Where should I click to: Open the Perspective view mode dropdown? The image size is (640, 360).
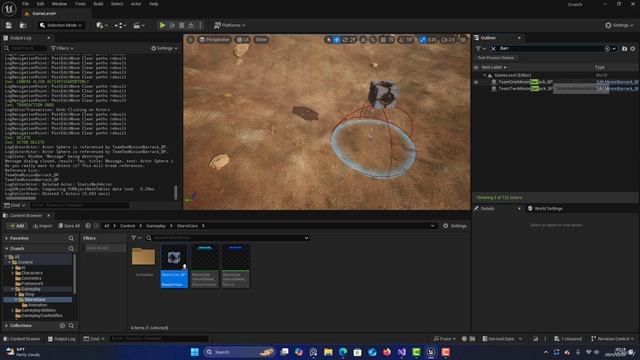coord(214,40)
